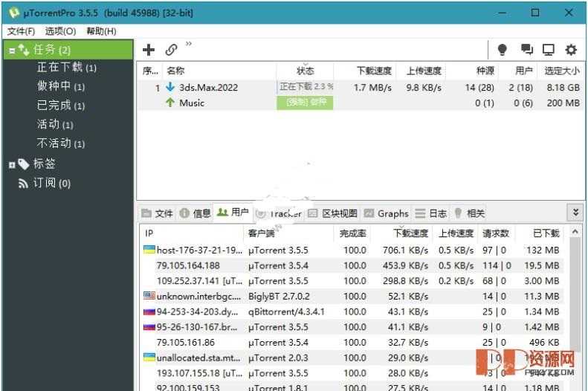Switch to 日志 tab
Viewport: 588px width, 391px height.
[x=431, y=213]
